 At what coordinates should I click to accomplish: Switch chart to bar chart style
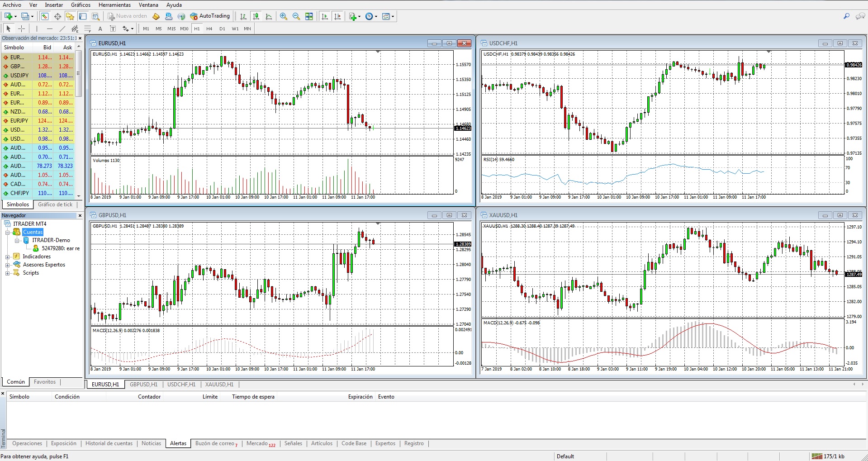coord(243,16)
